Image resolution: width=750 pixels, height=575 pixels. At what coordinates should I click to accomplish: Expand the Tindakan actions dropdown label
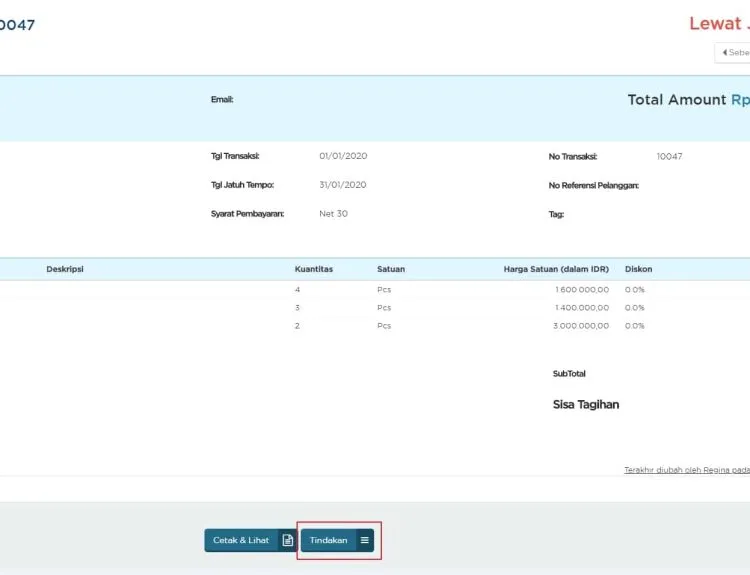tap(329, 540)
